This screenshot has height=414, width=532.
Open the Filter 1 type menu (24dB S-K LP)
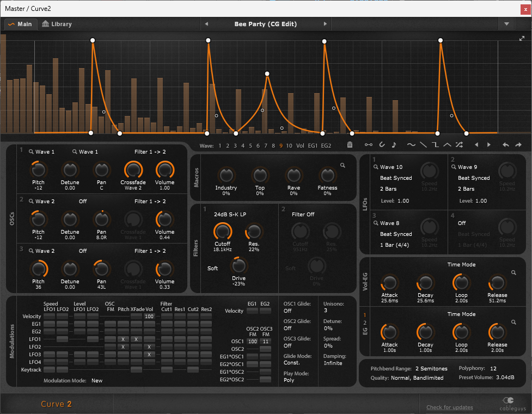(x=230, y=215)
